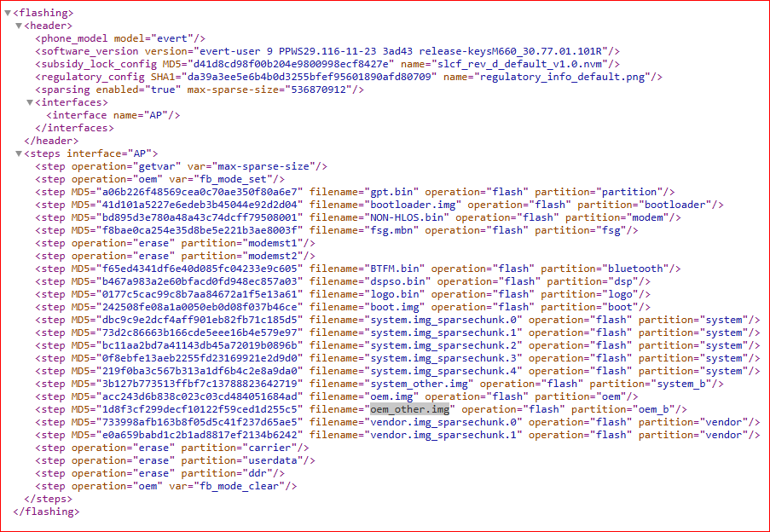Click name "slcf_rev_d_default_v1.0.nvm"
This screenshot has width=770, height=532.
tap(520, 64)
